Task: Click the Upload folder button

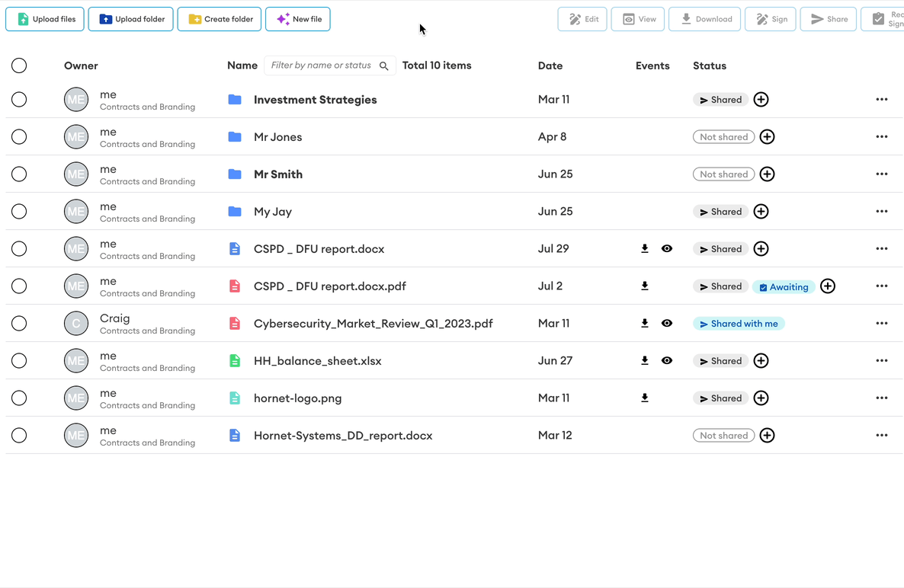Action: point(131,19)
